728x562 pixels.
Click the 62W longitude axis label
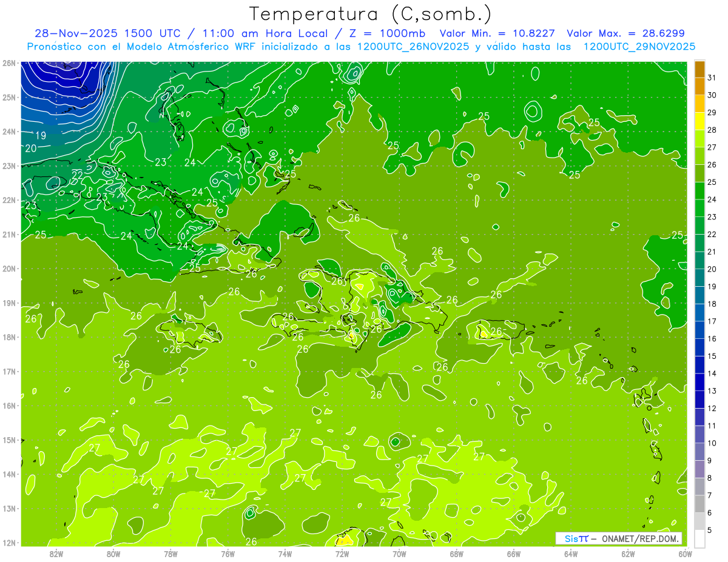click(x=628, y=554)
